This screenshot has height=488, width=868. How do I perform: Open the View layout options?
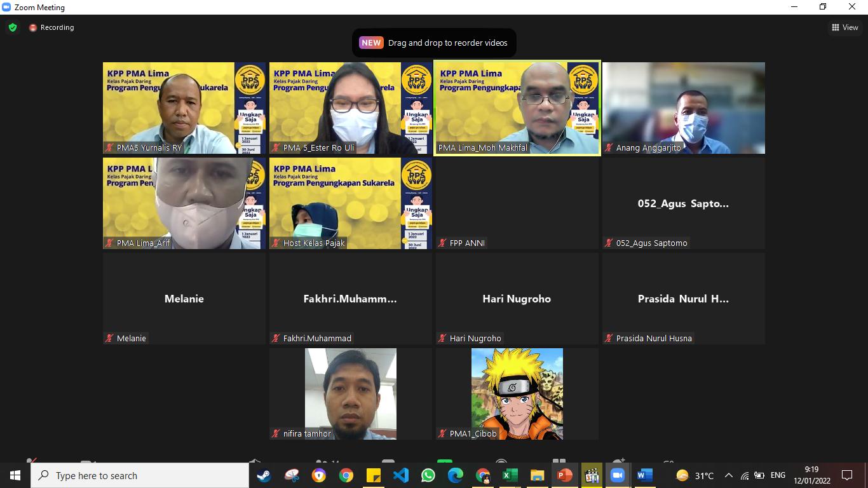click(x=845, y=27)
